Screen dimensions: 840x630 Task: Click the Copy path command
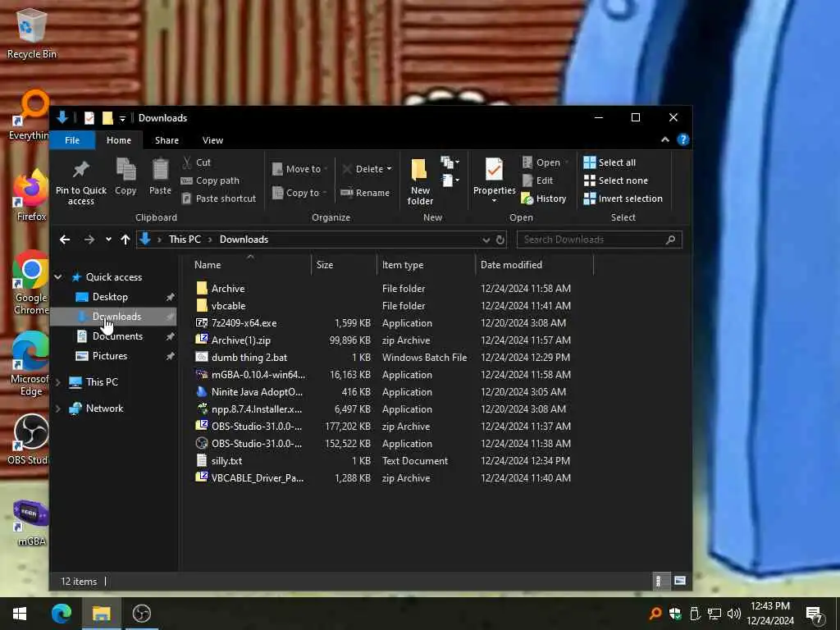pyautogui.click(x=211, y=180)
